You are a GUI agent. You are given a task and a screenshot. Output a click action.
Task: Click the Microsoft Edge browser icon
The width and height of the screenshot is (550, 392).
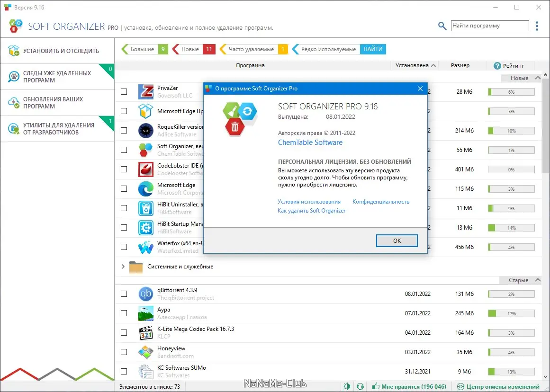pyautogui.click(x=145, y=188)
